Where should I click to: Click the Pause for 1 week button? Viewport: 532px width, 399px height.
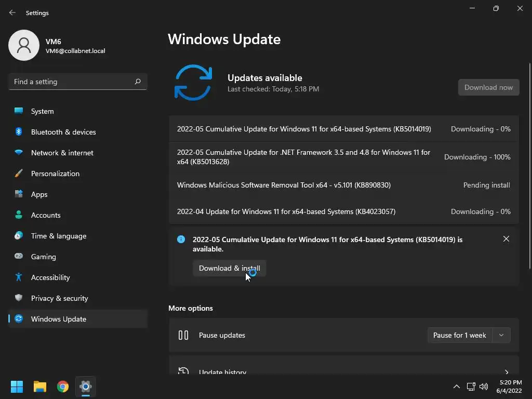[460, 335]
